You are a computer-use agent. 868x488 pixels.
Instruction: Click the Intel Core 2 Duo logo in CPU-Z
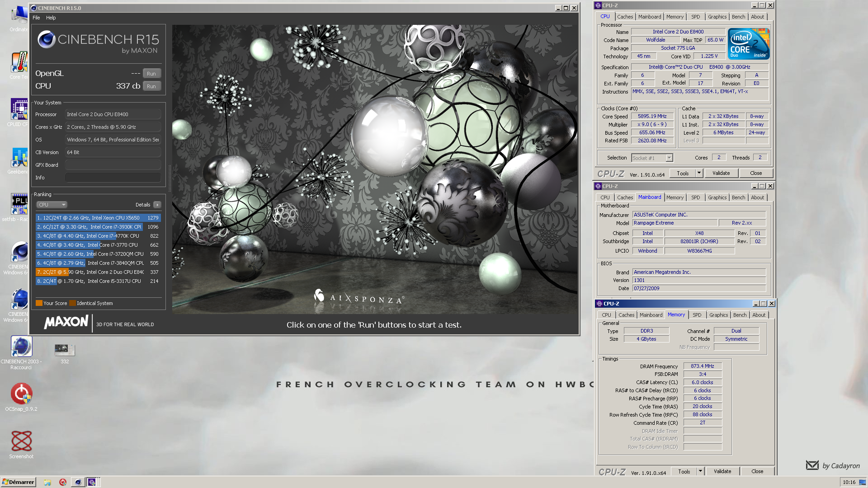click(749, 44)
